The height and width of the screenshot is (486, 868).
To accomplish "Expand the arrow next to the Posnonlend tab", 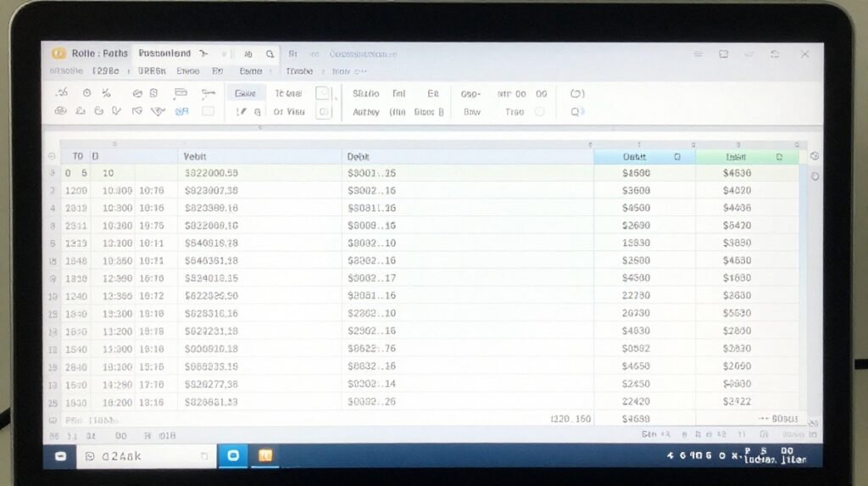I will (x=203, y=53).
